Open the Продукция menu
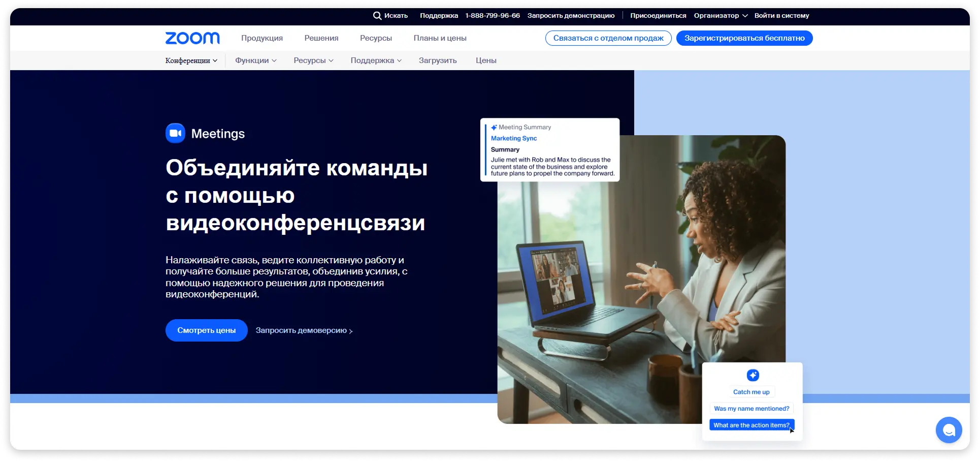 coord(262,38)
